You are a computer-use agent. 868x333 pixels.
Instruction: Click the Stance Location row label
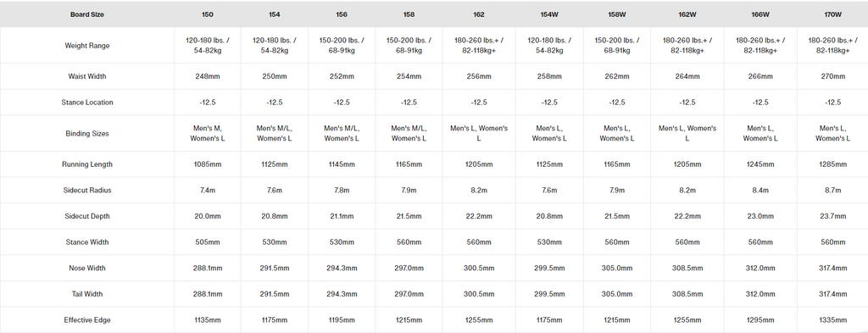click(87, 103)
